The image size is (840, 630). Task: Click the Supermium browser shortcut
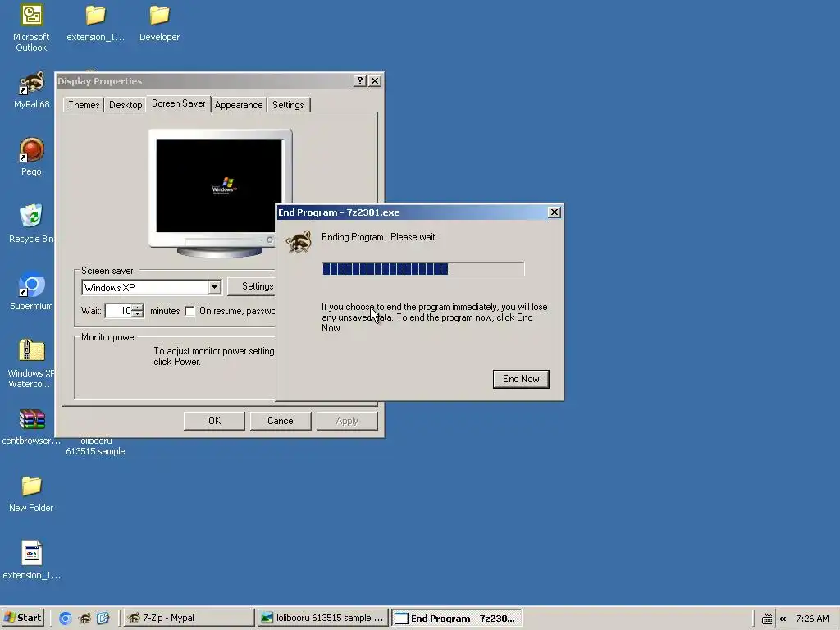[31, 292]
